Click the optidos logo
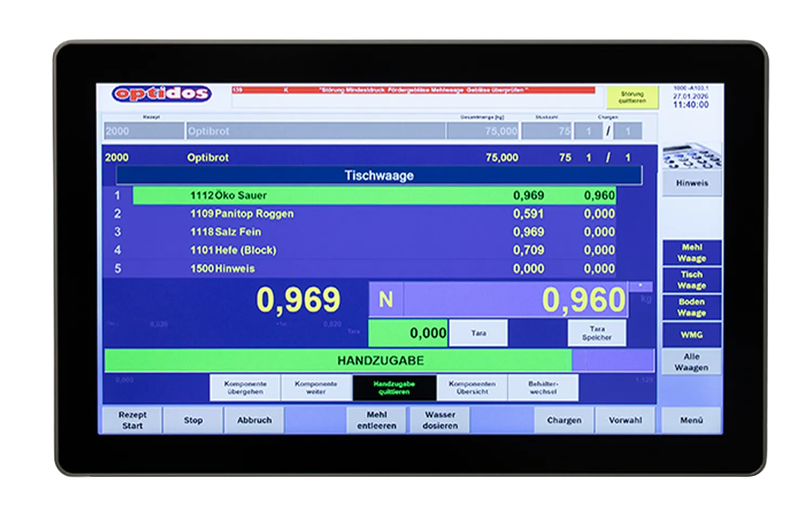812x515 pixels. (x=161, y=94)
